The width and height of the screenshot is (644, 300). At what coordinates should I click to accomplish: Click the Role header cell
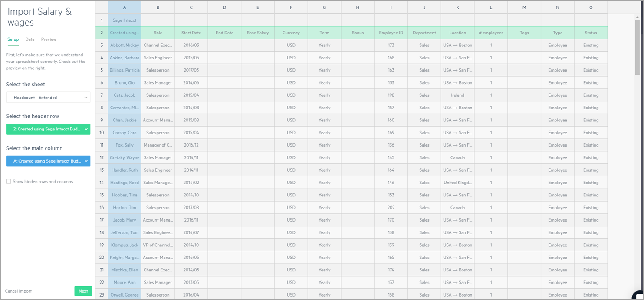coord(158,33)
